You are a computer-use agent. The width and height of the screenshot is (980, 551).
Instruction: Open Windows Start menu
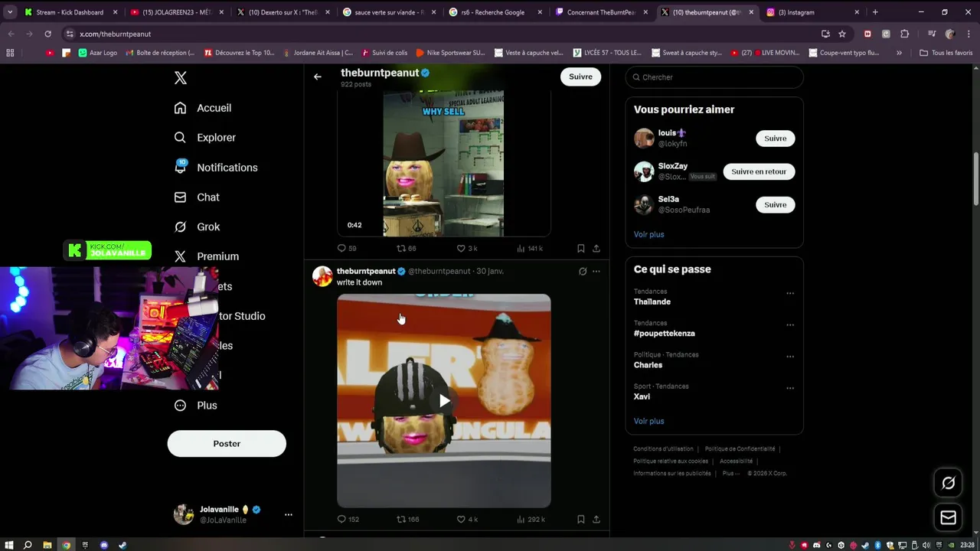click(x=9, y=545)
